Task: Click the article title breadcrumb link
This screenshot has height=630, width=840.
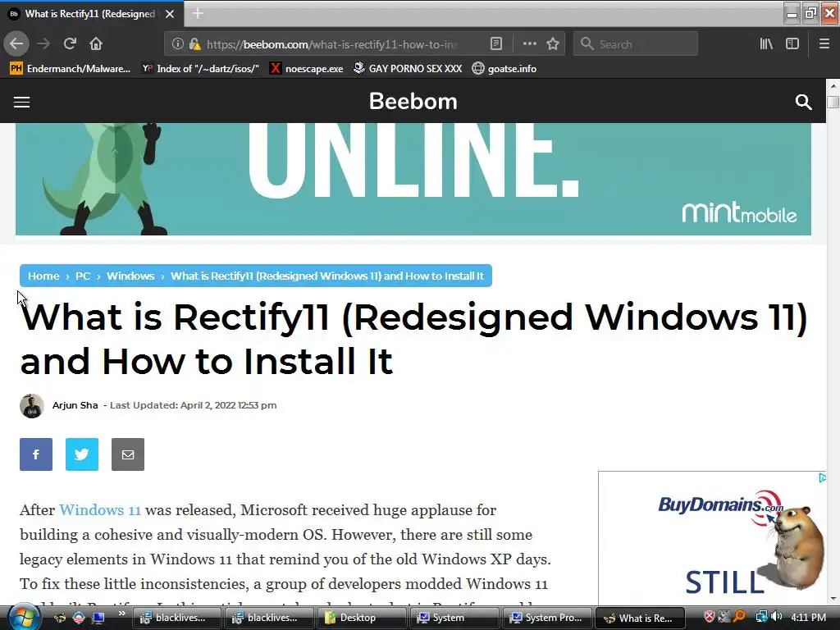Action: pos(326,276)
